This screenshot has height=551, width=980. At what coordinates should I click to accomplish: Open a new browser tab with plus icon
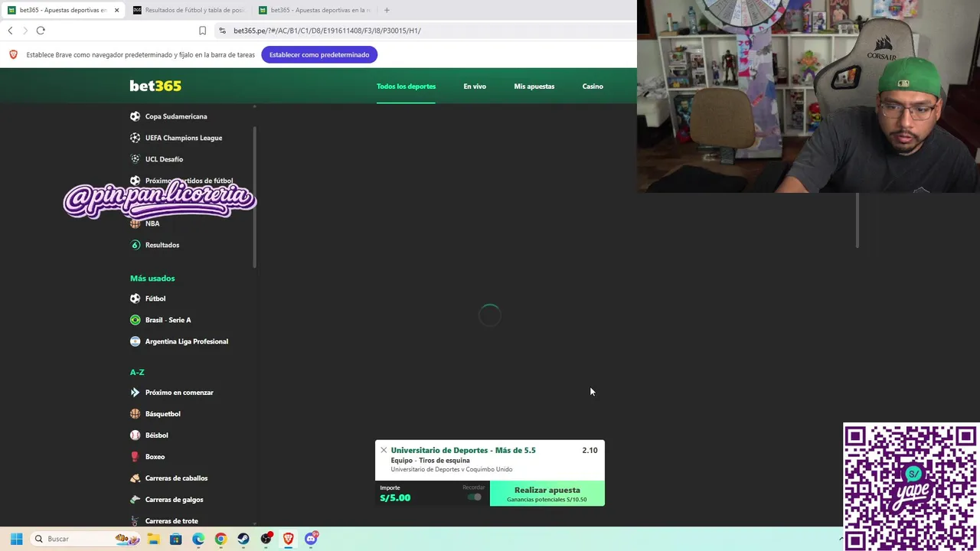tap(387, 10)
